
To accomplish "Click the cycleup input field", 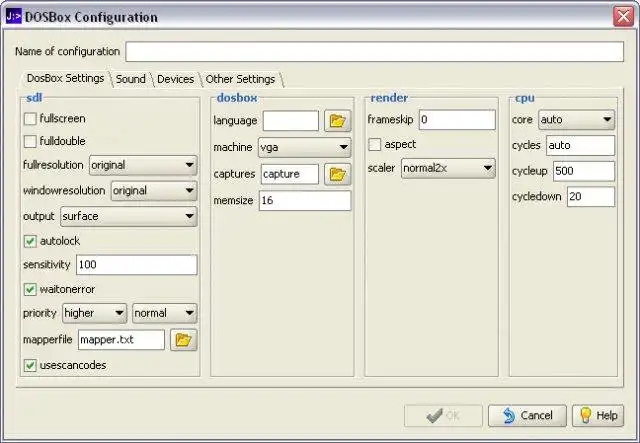I will tap(584, 171).
